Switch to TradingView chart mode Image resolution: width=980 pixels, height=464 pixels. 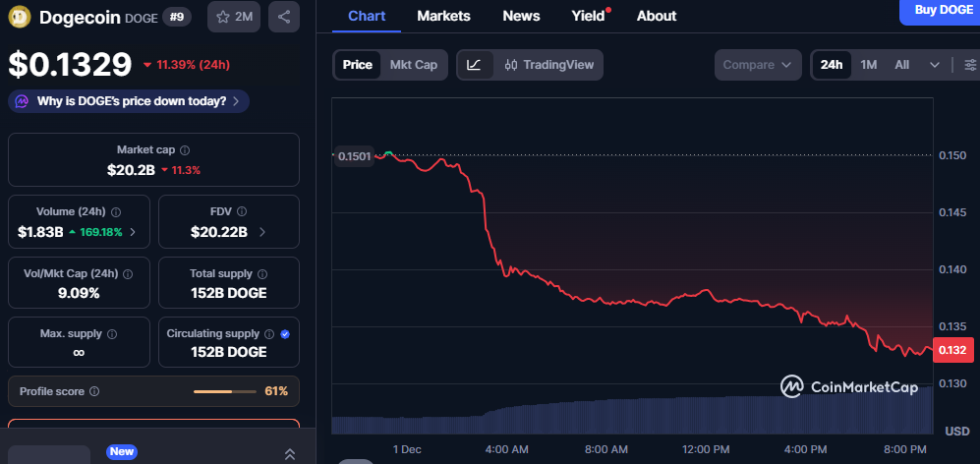click(x=549, y=65)
